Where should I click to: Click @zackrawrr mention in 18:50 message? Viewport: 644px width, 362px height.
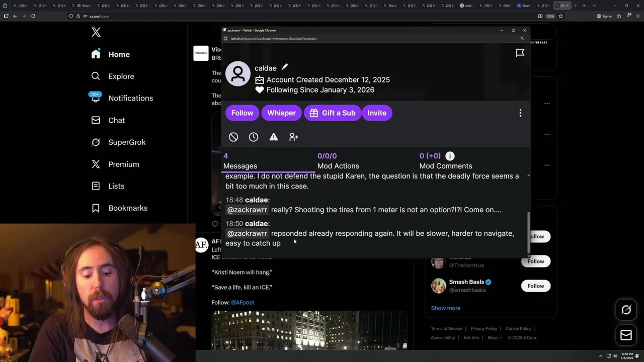(x=247, y=233)
